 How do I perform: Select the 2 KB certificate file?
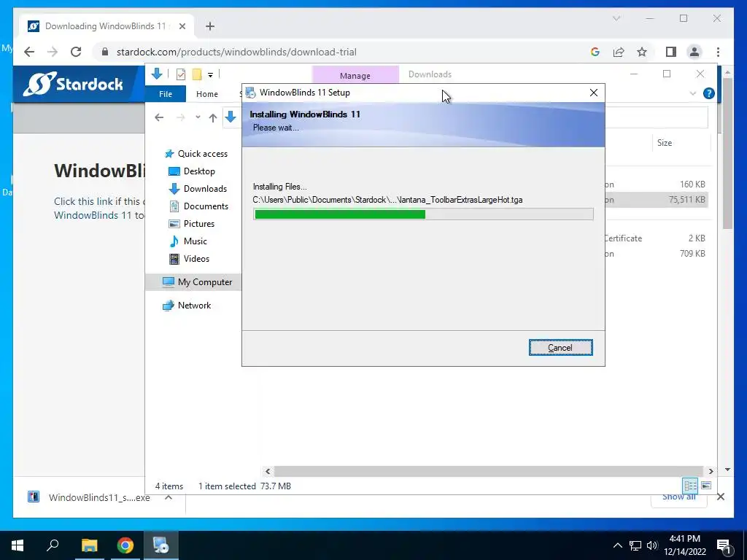(657, 238)
